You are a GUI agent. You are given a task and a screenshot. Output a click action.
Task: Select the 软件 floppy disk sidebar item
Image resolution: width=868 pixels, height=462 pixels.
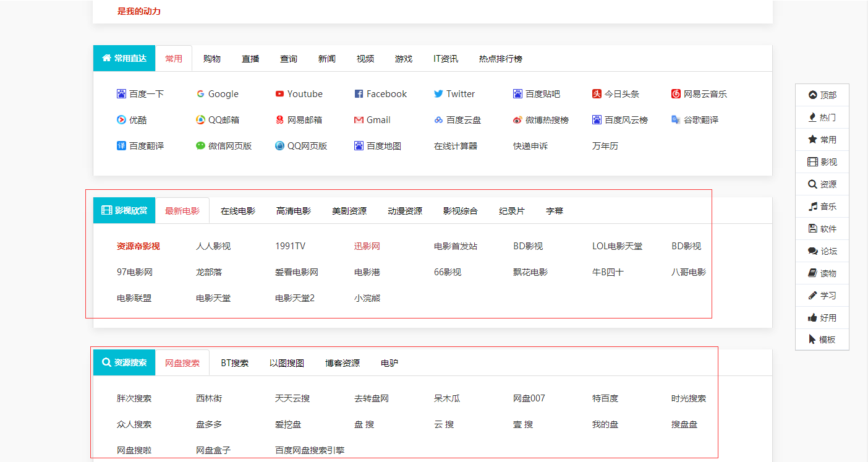pos(812,229)
